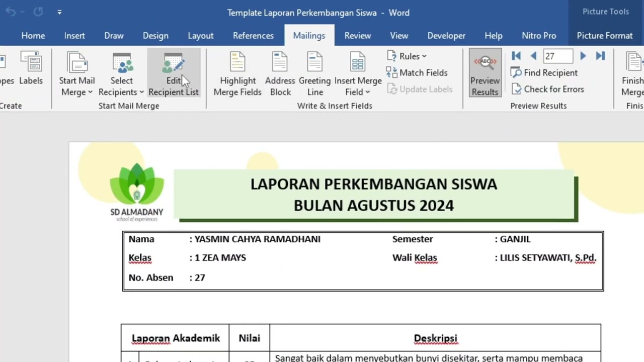This screenshot has width=644, height=362.
Task: Click LILIS SETYAWATI, S.Pd. text
Action: coord(548,258)
